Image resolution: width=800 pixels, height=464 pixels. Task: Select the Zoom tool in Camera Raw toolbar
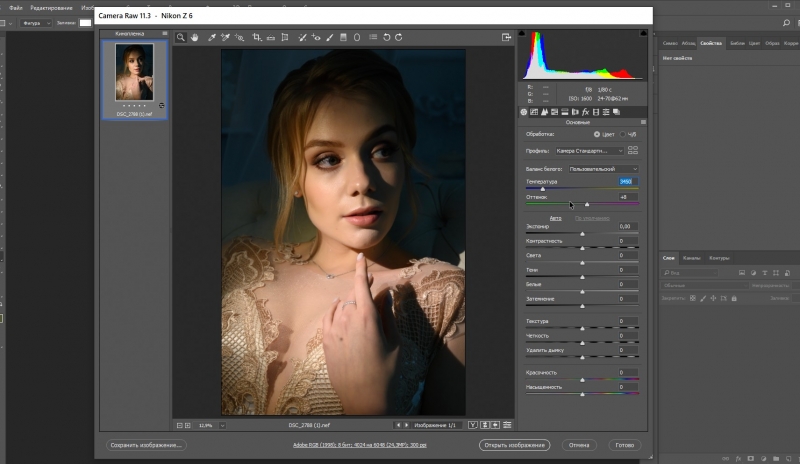181,37
